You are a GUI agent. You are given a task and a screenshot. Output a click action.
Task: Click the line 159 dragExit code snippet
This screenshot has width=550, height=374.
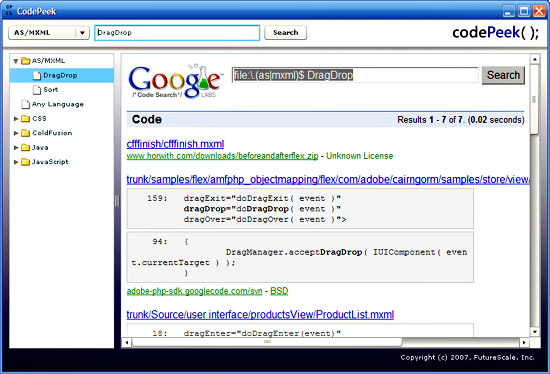pos(300,209)
